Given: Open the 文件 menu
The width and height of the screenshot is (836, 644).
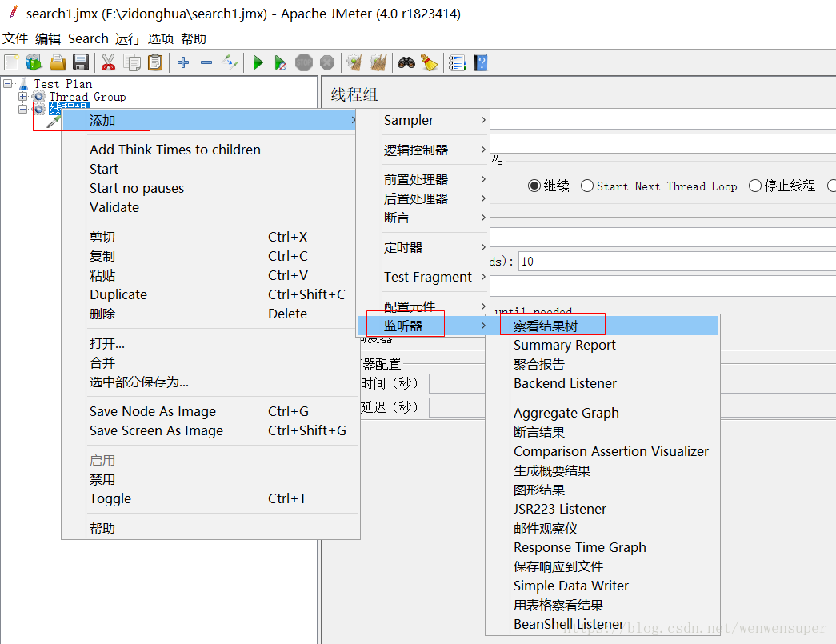Looking at the screenshot, I should click(15, 39).
